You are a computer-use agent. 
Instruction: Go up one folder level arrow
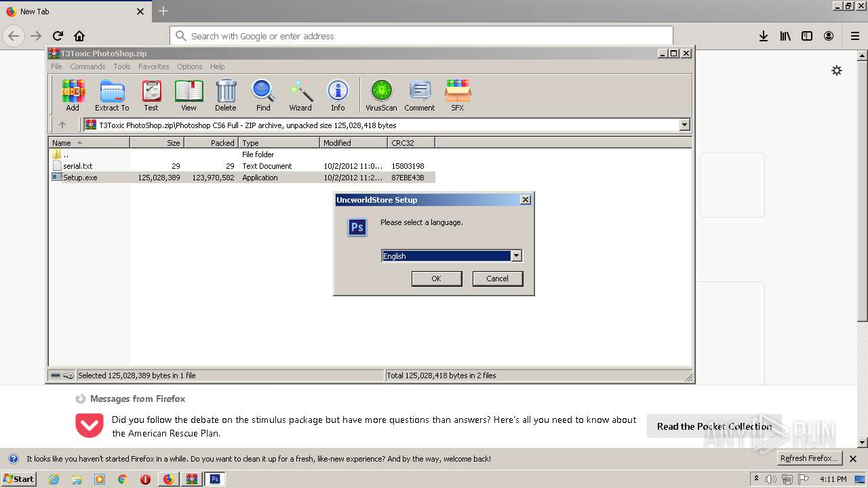62,125
